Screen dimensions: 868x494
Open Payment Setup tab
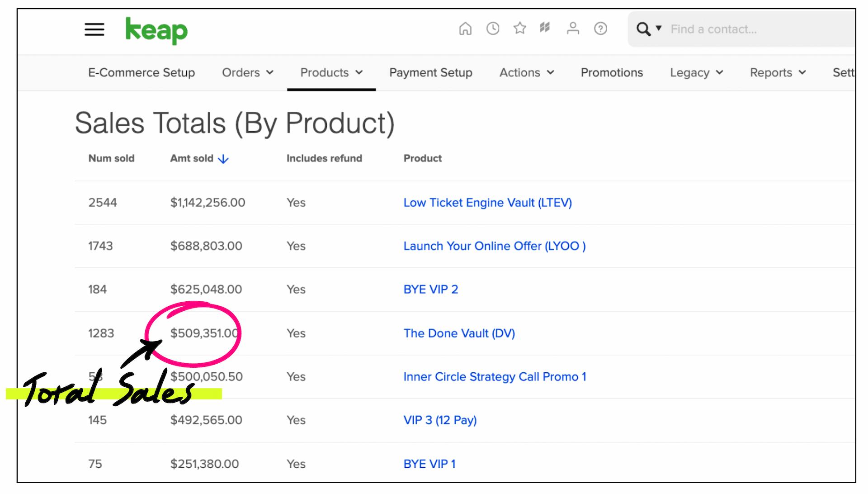[431, 72]
